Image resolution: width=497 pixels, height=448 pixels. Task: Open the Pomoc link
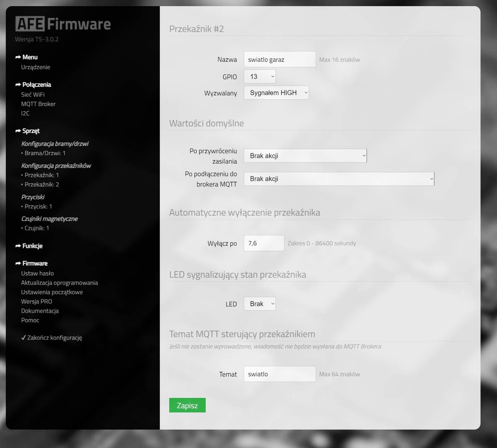coord(30,320)
